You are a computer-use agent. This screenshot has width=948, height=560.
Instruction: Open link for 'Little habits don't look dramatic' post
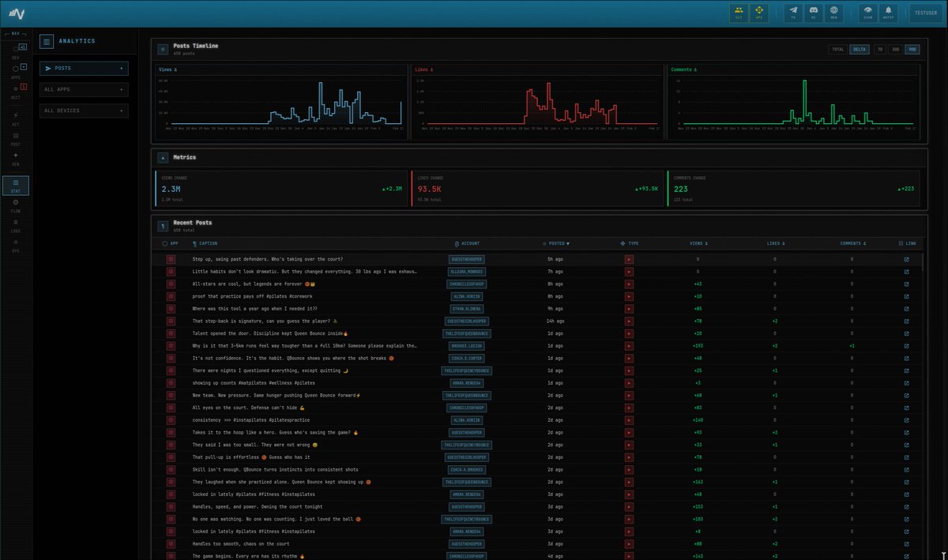[906, 271]
